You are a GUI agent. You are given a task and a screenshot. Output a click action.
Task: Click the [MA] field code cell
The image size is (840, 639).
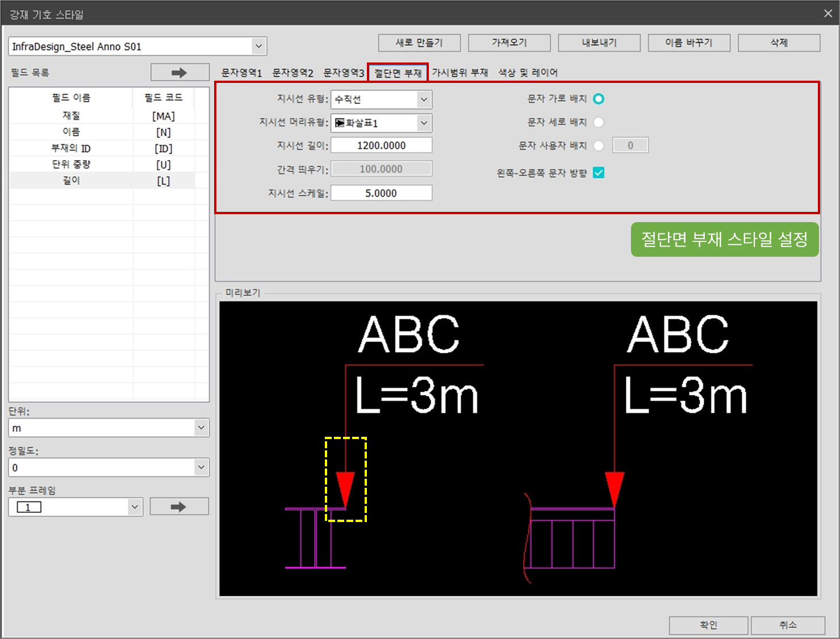coord(164,116)
